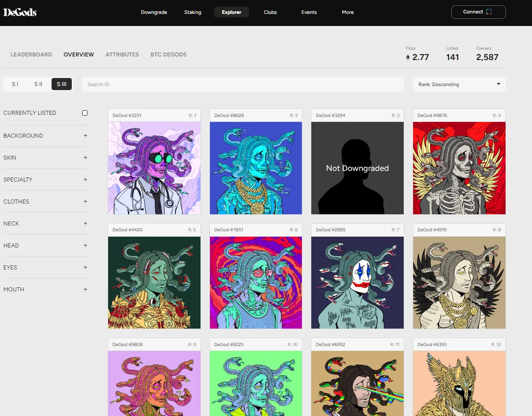Click the Floor value 2.77
Viewport: 532px width, 416px height.
coord(421,57)
